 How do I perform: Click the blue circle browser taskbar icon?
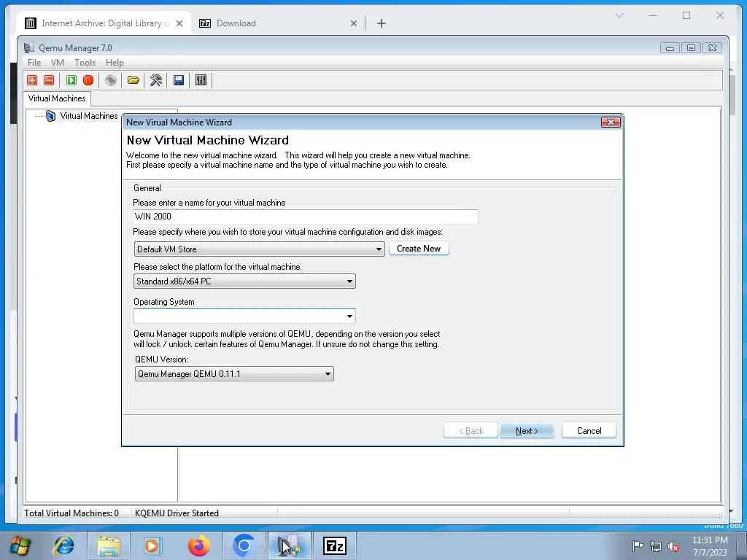click(244, 545)
